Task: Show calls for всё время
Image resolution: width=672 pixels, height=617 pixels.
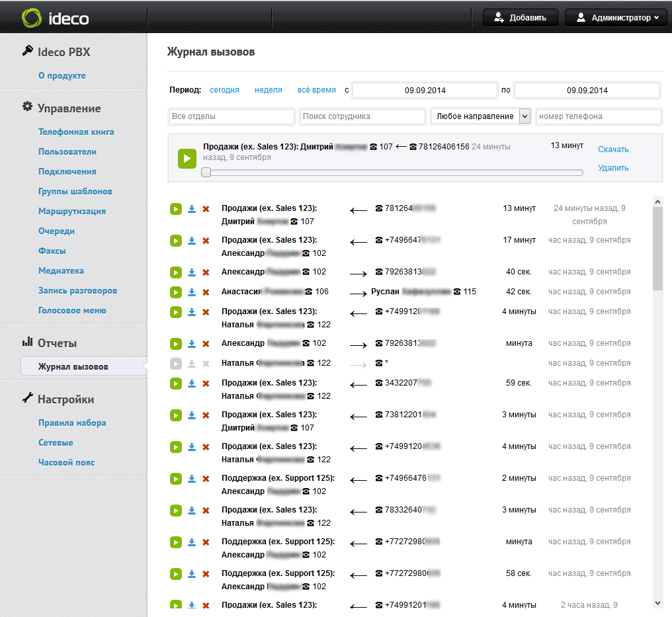Action: [317, 90]
